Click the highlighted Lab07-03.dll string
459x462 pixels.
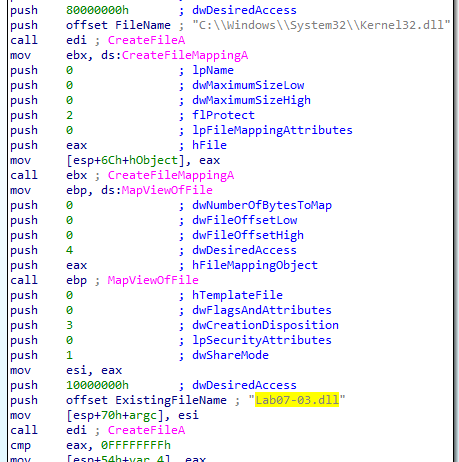click(297, 400)
